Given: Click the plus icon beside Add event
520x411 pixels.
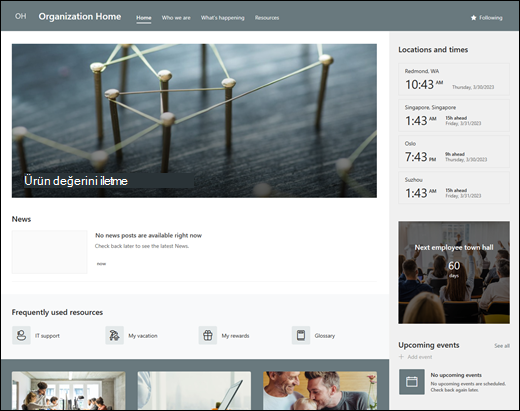Looking at the screenshot, I should [401, 357].
